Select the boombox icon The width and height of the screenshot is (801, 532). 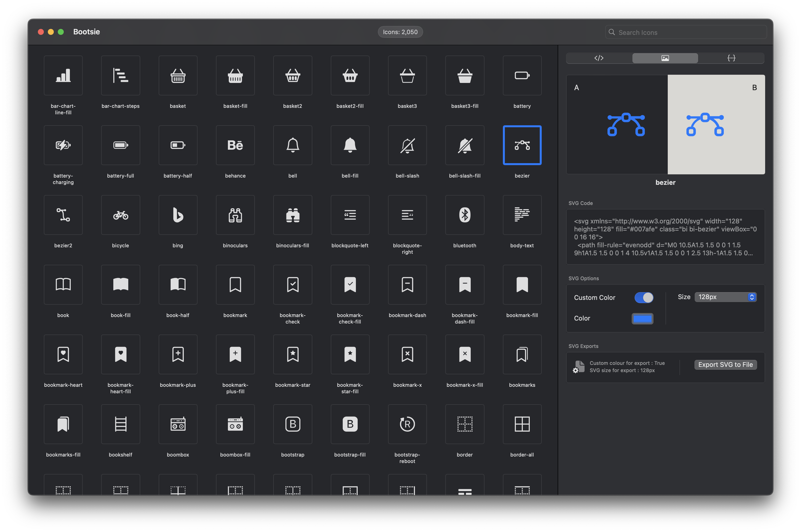coord(178,424)
